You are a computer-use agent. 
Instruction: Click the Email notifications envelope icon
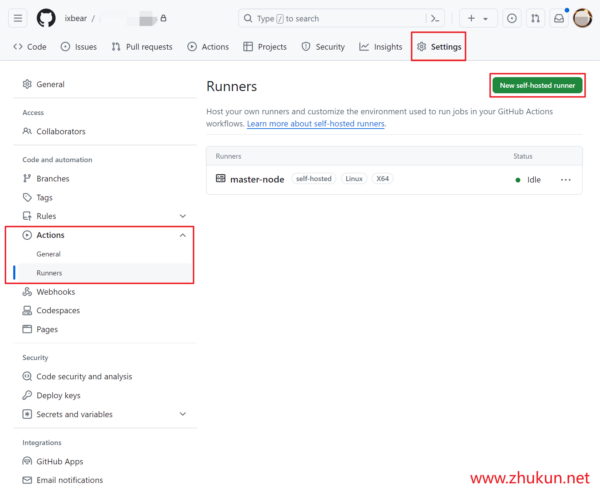(27, 480)
